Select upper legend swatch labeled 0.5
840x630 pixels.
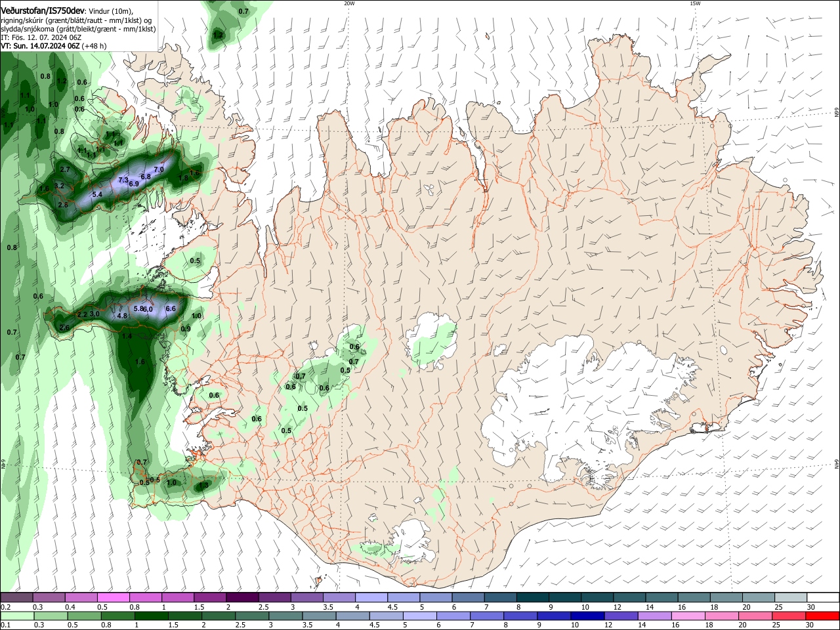[x=114, y=598]
